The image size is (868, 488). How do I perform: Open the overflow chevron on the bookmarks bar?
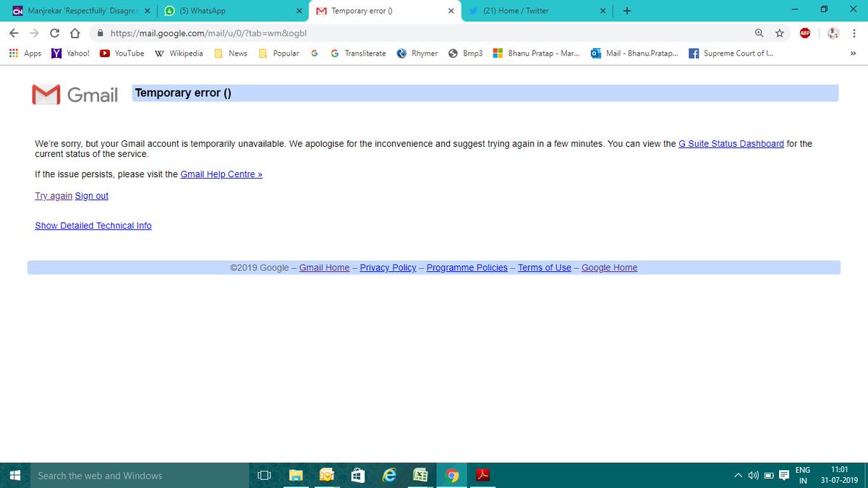pos(853,53)
